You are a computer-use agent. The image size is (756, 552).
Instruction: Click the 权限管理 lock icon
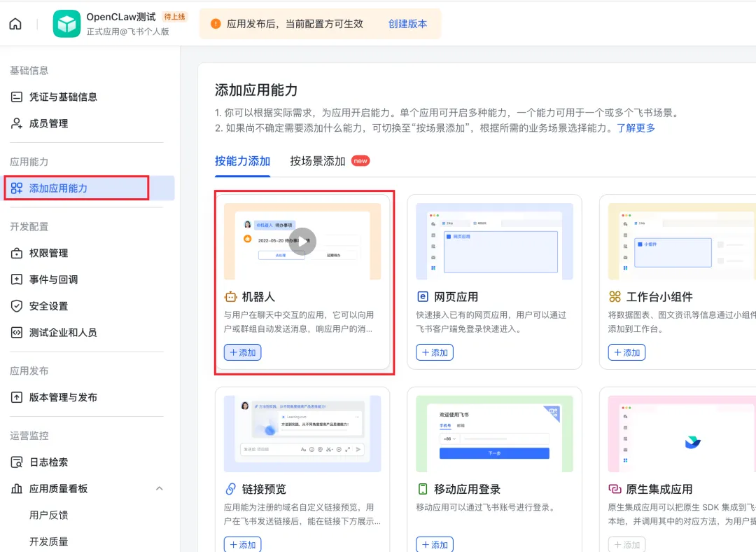click(16, 253)
